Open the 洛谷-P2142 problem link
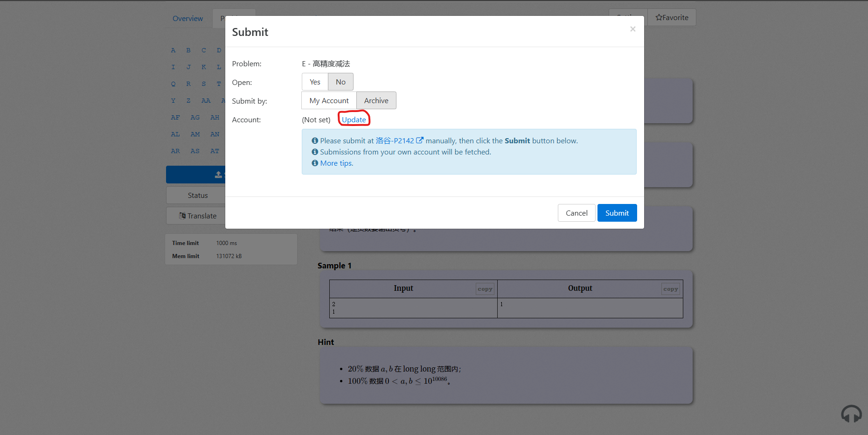Viewport: 868px width, 435px height. pos(395,140)
